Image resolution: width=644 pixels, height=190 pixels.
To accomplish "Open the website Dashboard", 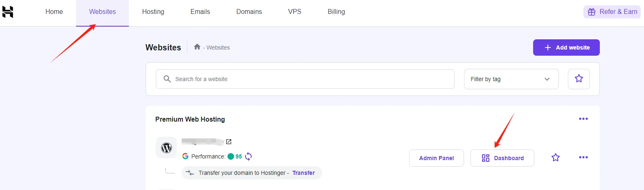I will [x=502, y=158].
